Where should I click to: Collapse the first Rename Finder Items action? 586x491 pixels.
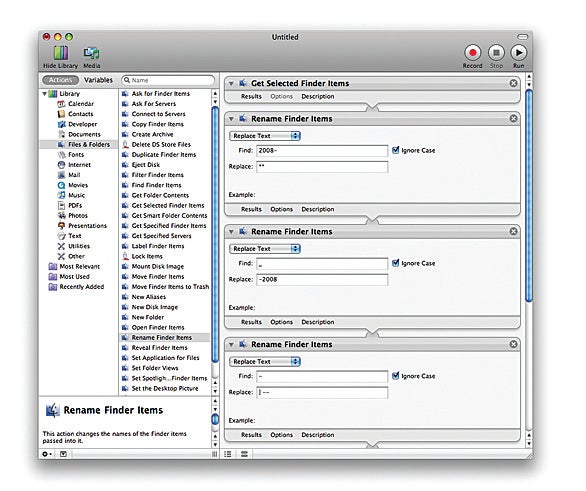click(231, 119)
